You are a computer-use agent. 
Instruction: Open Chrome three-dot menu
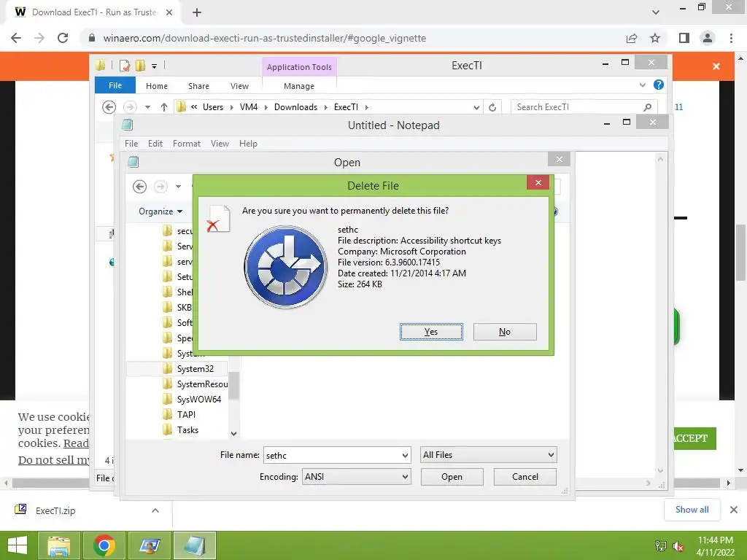pyautogui.click(x=731, y=38)
